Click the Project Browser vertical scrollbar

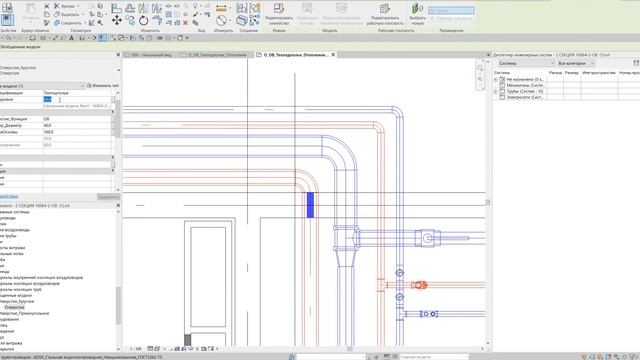tap(119, 304)
